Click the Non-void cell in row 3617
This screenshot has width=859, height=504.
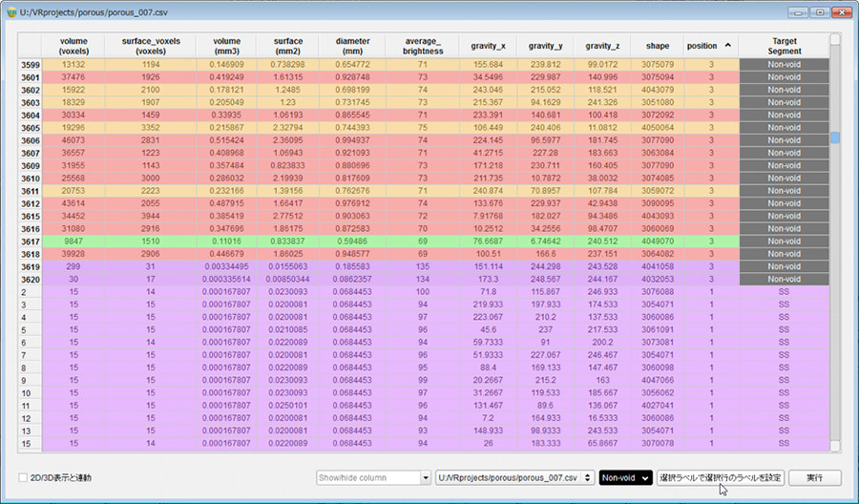(x=784, y=241)
